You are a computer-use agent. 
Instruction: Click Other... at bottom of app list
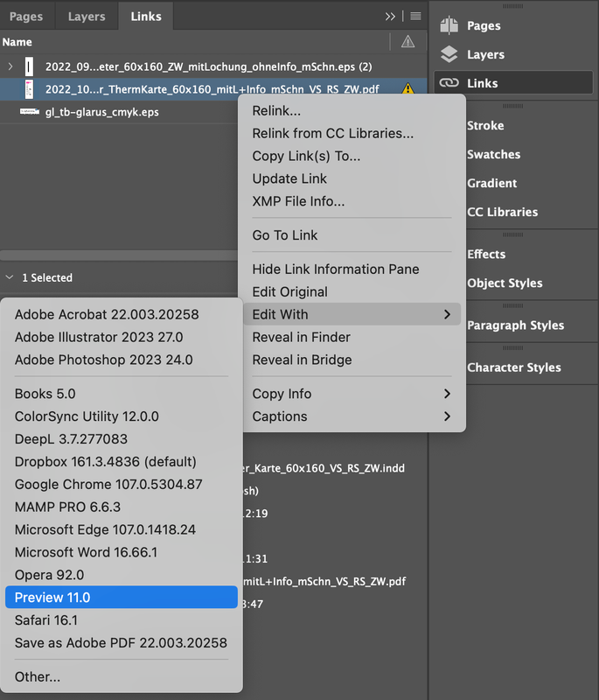(38, 676)
